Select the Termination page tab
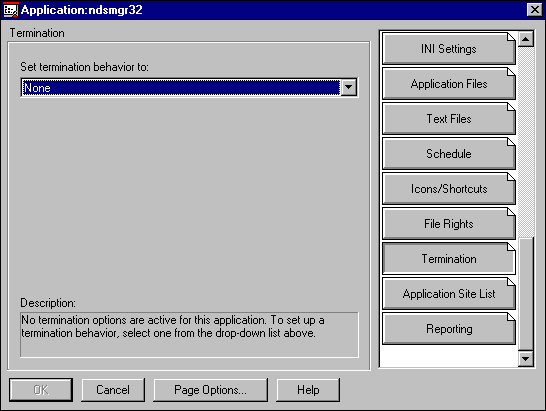 (448, 259)
